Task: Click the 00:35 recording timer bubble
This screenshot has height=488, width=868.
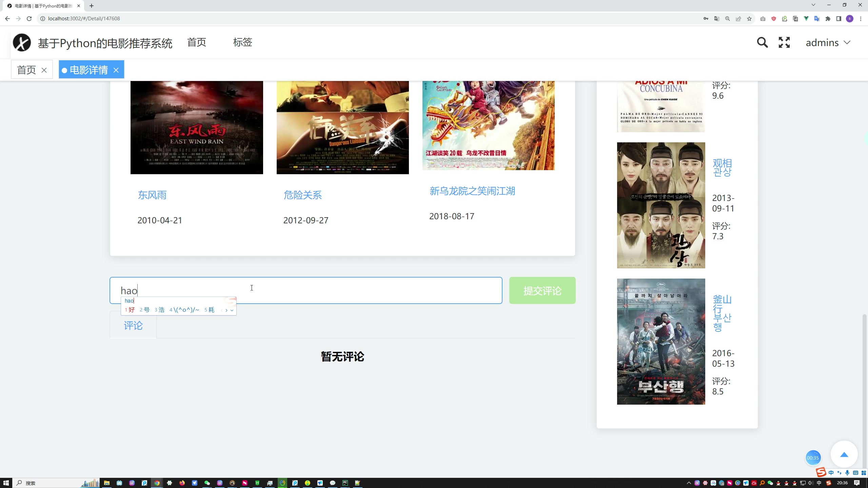Action: coord(813,458)
